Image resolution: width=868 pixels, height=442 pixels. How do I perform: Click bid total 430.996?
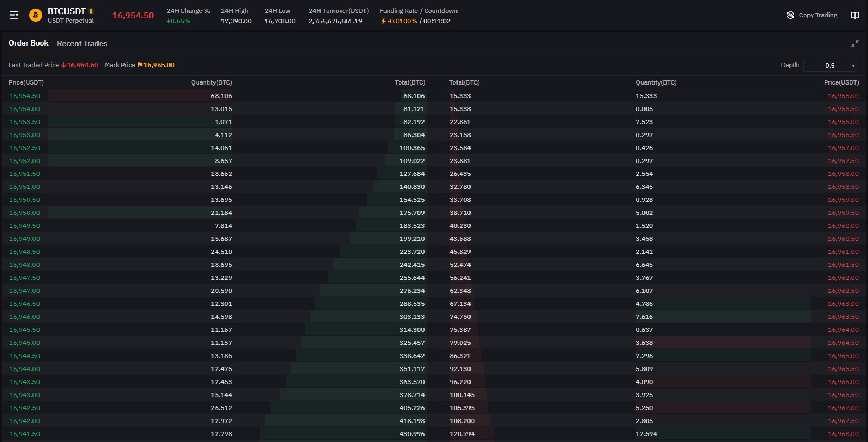pos(412,434)
